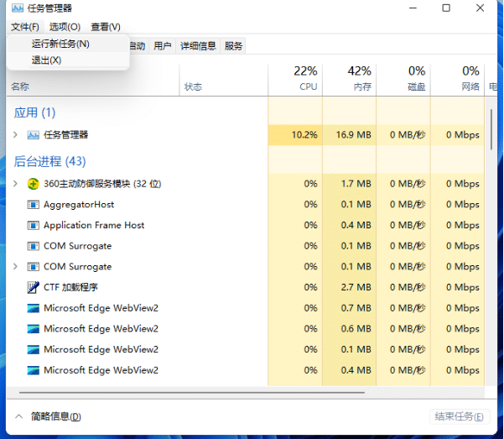
Task: Click the 1.7 MB memory cell
Action: click(x=350, y=184)
